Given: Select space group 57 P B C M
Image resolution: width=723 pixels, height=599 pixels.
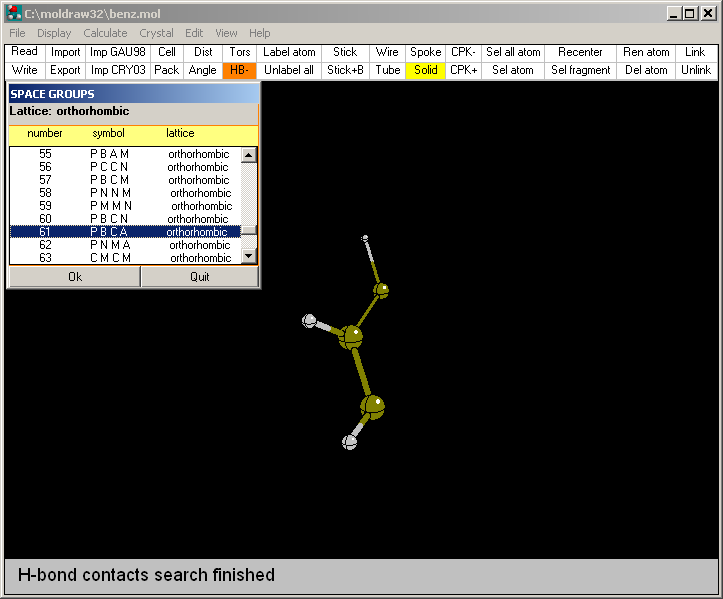Looking at the screenshot, I should coord(125,180).
